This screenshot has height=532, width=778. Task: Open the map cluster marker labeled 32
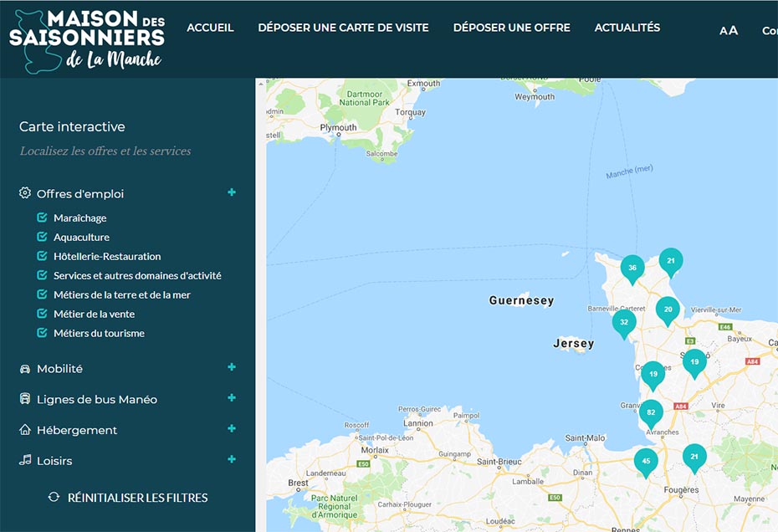[624, 324]
